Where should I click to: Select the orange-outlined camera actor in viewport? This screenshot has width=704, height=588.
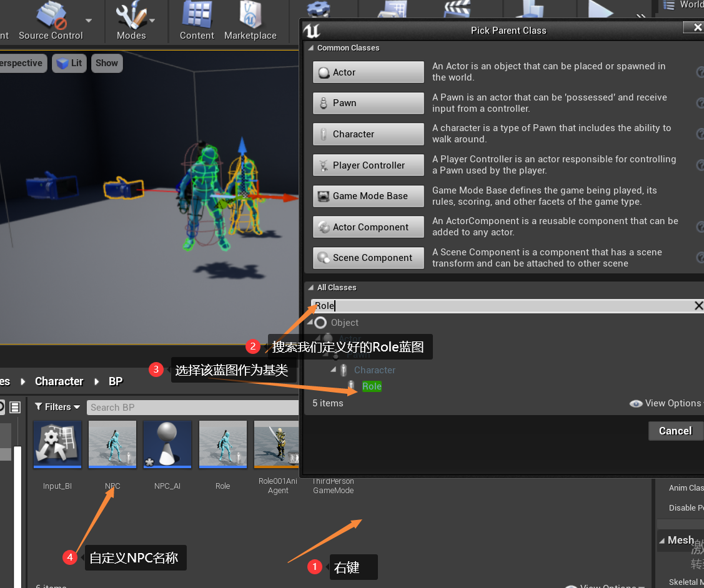[124, 187]
